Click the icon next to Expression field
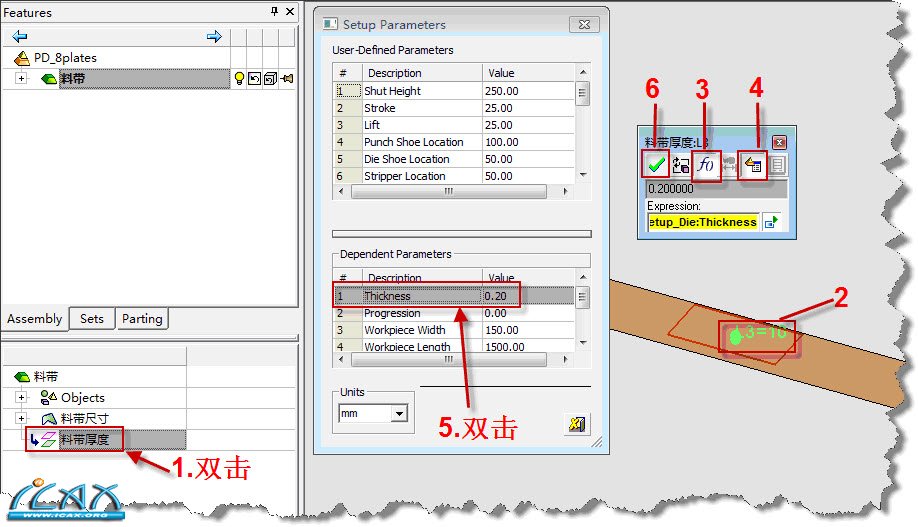The width and height of the screenshot is (918, 527). point(772,222)
